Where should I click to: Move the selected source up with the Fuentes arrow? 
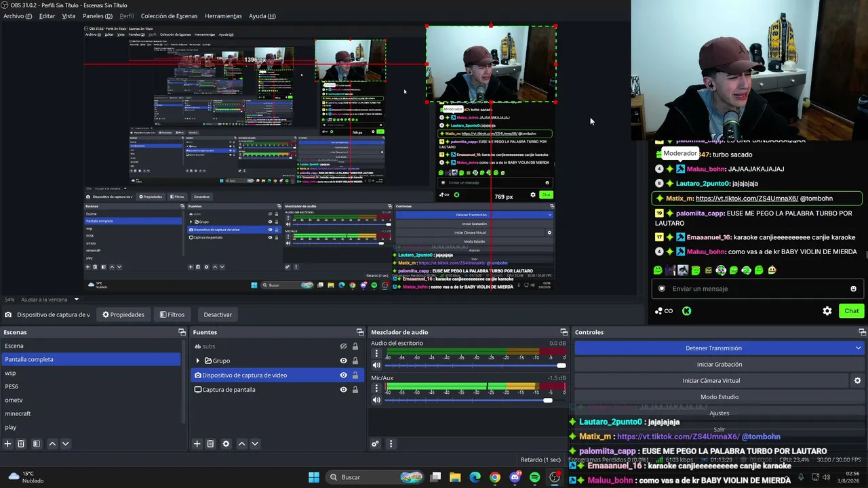click(x=241, y=444)
